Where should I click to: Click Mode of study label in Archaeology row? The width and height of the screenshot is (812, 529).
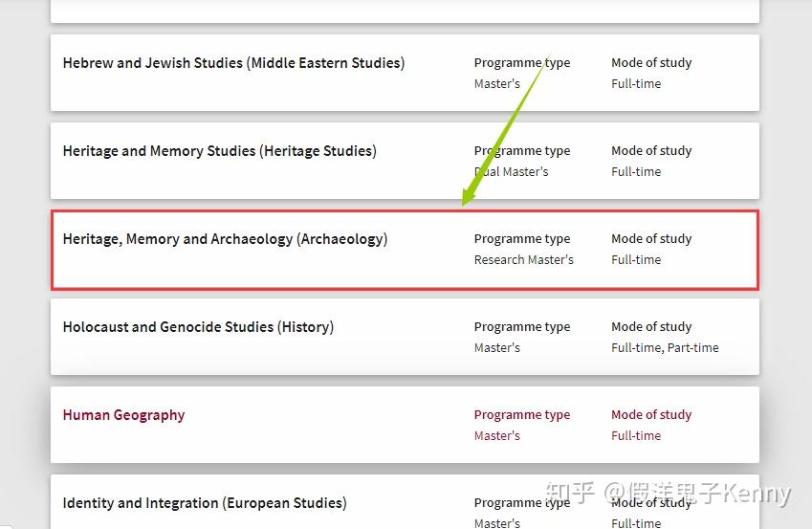(x=650, y=239)
